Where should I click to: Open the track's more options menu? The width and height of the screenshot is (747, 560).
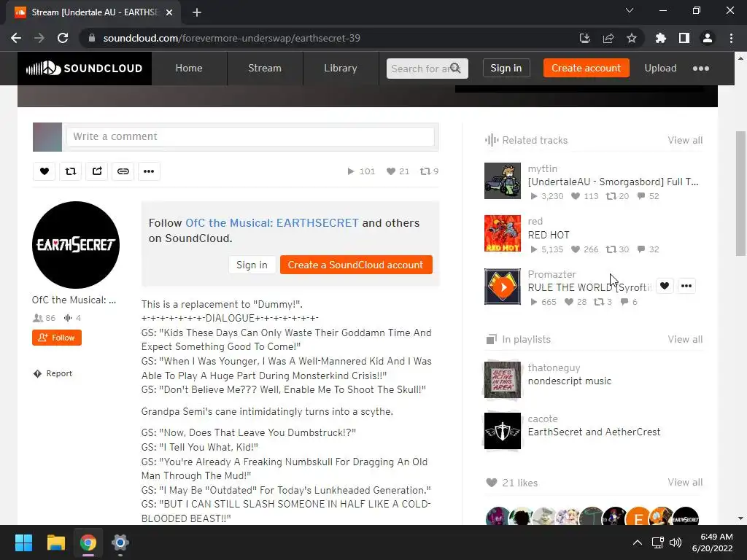pos(149,171)
